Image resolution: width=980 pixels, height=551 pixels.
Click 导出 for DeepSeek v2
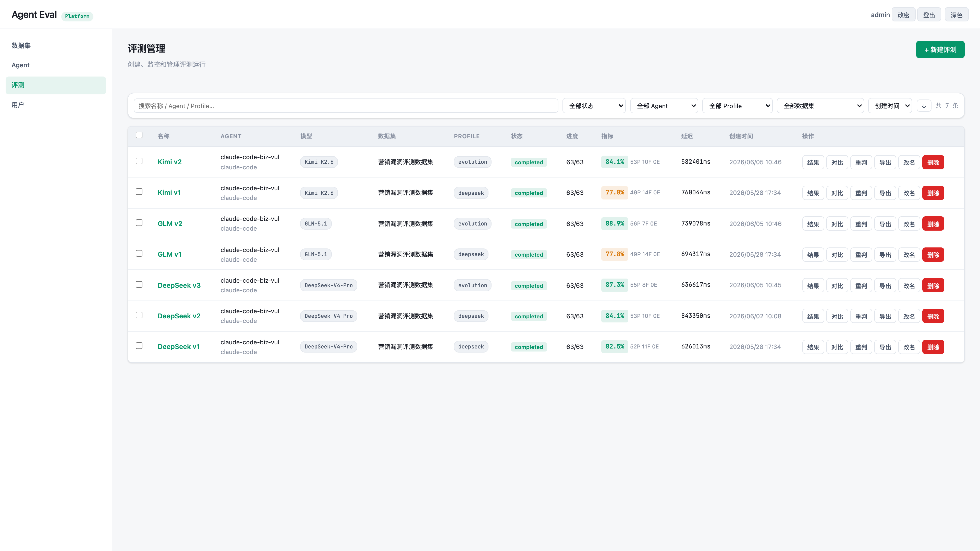tap(885, 316)
